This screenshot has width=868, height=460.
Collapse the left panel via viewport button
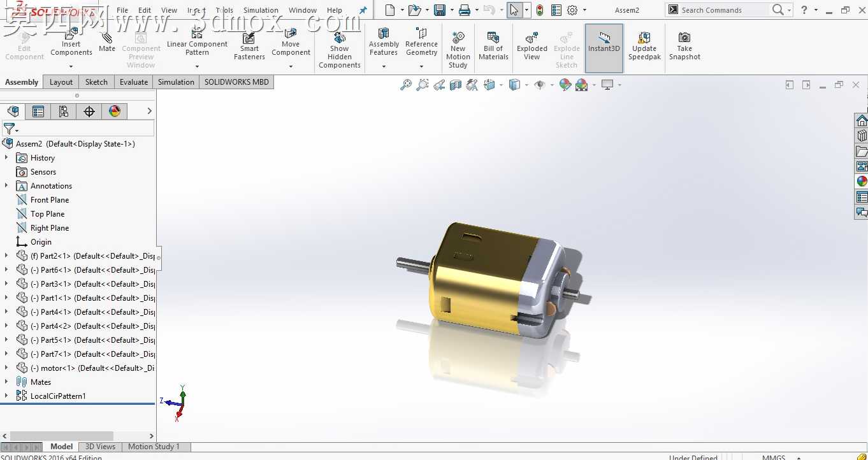(790, 85)
